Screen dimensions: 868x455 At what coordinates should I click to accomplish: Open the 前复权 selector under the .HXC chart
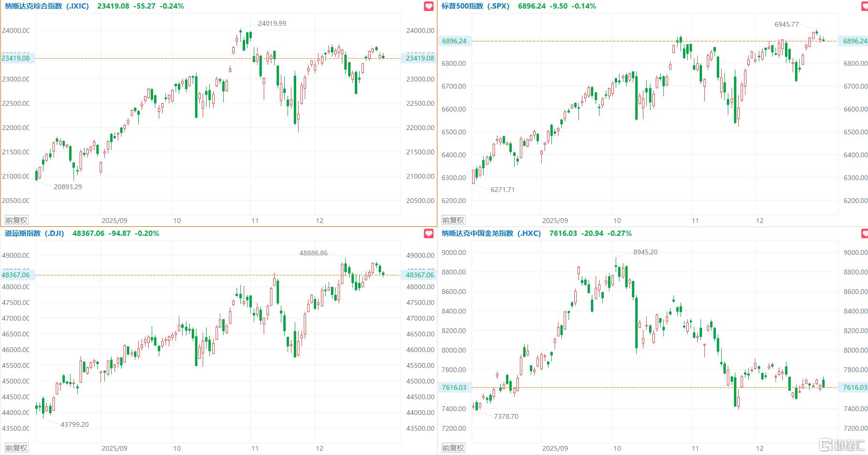click(x=453, y=448)
